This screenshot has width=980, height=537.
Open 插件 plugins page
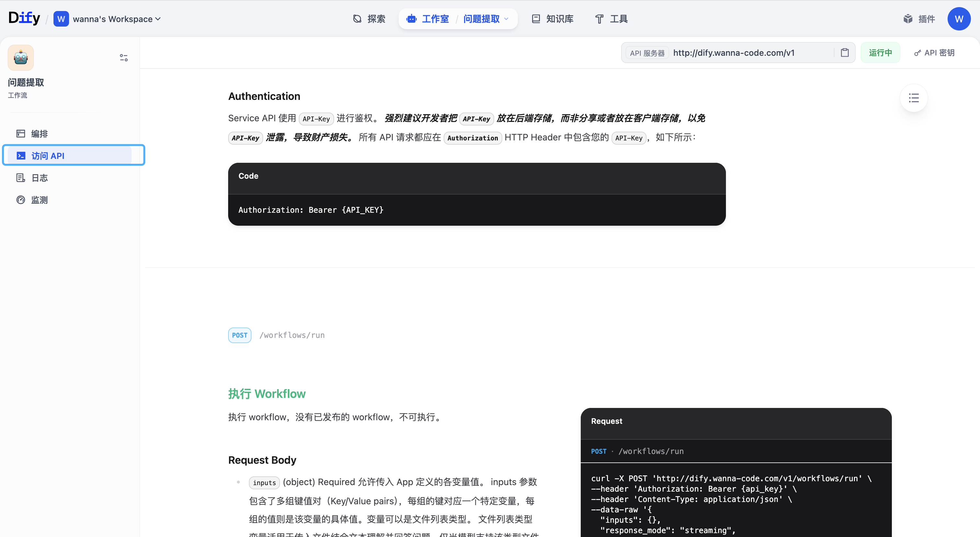pos(919,19)
